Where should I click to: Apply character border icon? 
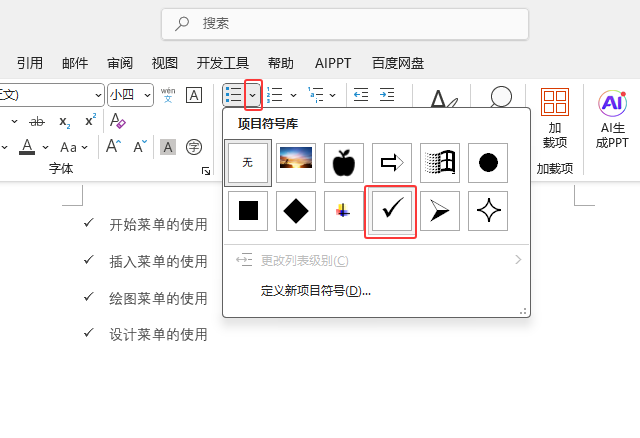[194, 95]
